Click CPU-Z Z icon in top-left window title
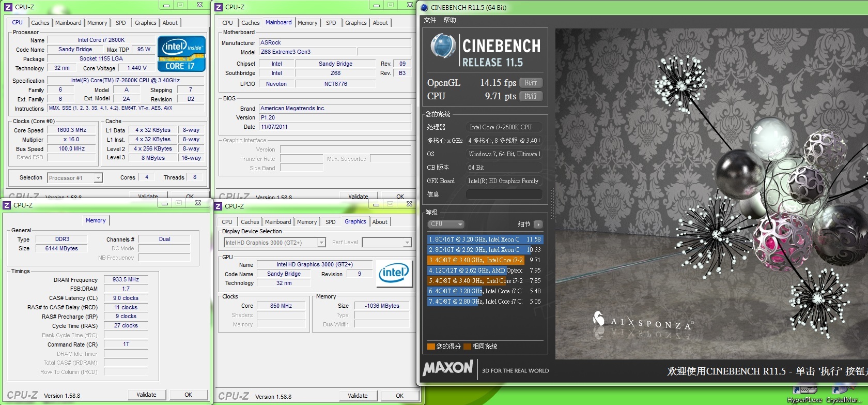Screen dimensions: 868x405 [x=8, y=7]
